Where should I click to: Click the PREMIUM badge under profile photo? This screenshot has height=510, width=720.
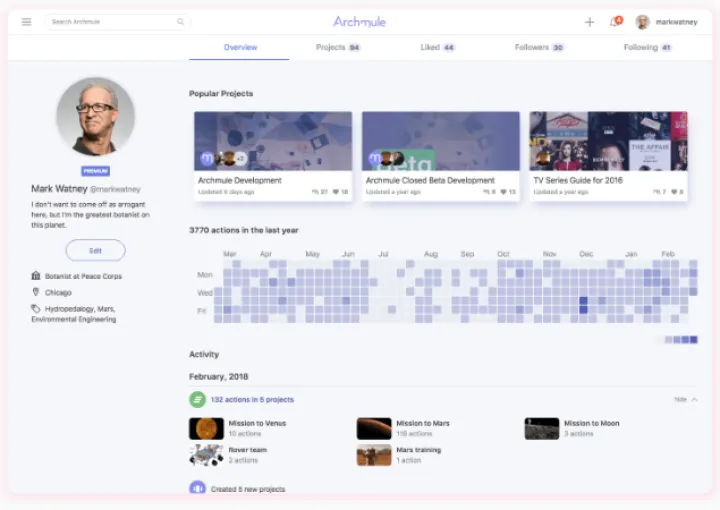(95, 171)
